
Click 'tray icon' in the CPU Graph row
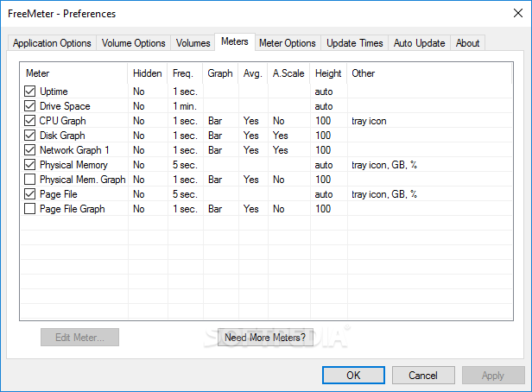click(x=369, y=121)
